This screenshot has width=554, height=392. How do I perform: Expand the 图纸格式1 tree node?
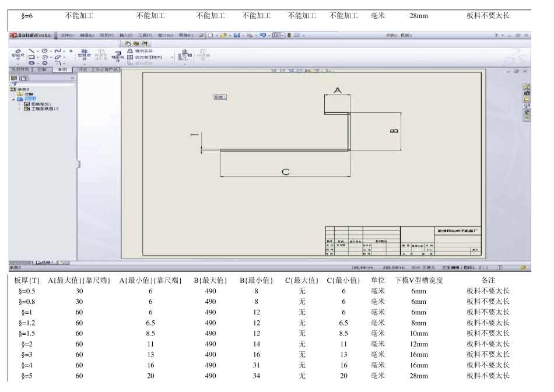click(19, 104)
